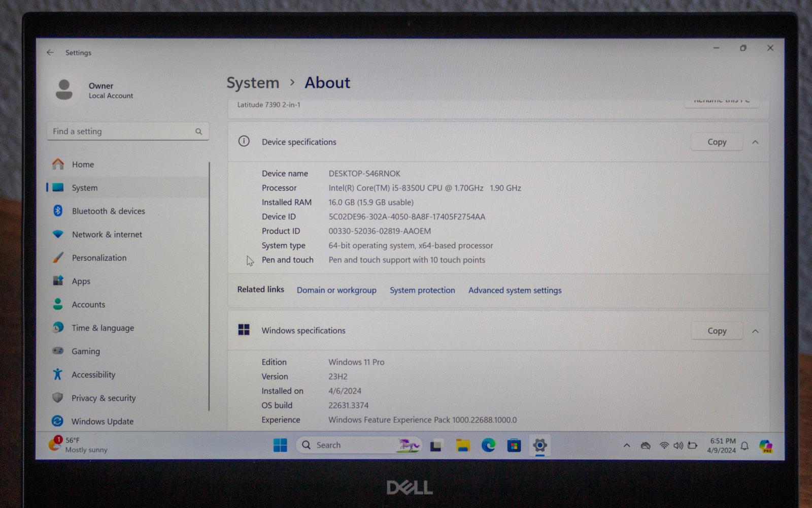
Task: Click Installed RAM 16.0 GB value
Action: point(371,203)
